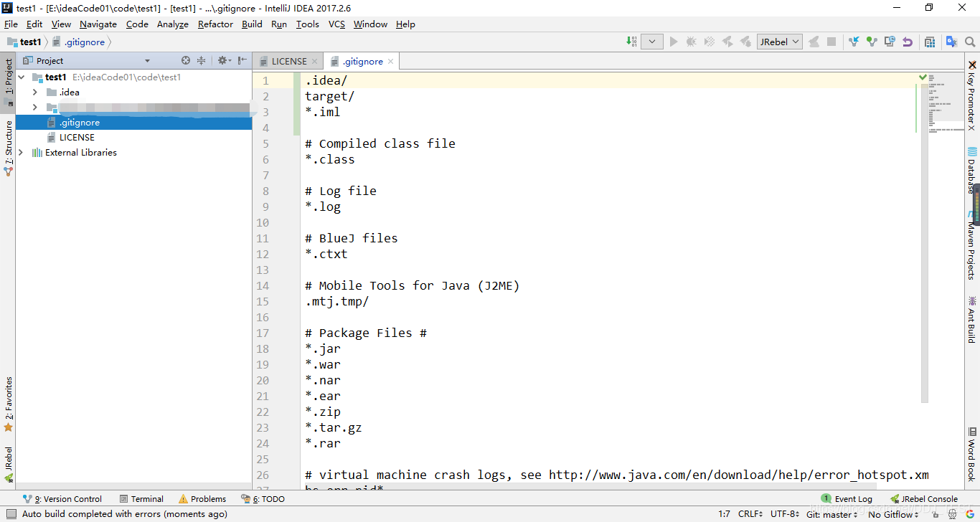This screenshot has height=522, width=980.
Task: Click the Make Project build icon
Action: click(x=631, y=42)
